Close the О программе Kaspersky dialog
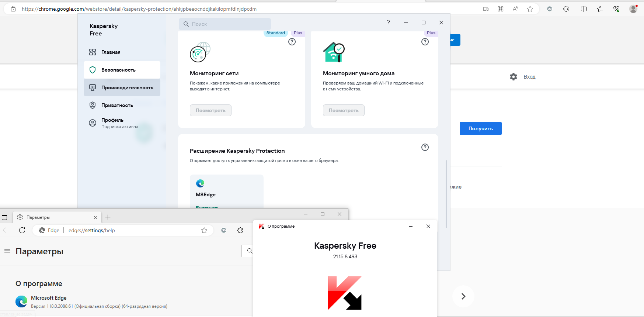Image resolution: width=644 pixels, height=317 pixels. tap(428, 226)
